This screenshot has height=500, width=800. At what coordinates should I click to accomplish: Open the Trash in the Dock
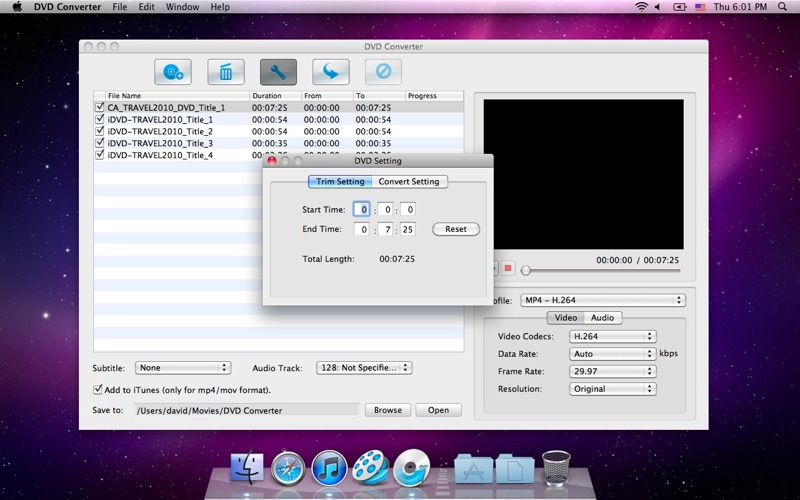click(556, 468)
